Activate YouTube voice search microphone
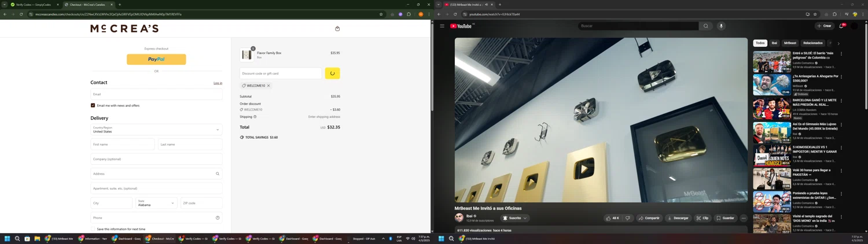Viewport: 868px width, 244px height. (721, 26)
